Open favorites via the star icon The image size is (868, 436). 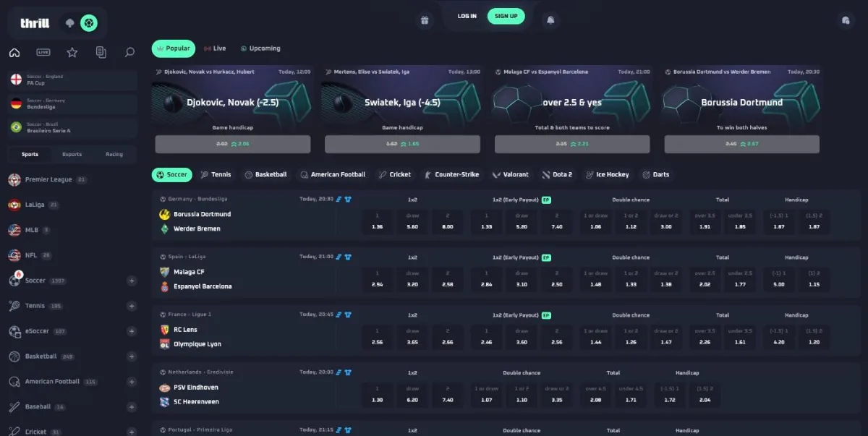[72, 52]
